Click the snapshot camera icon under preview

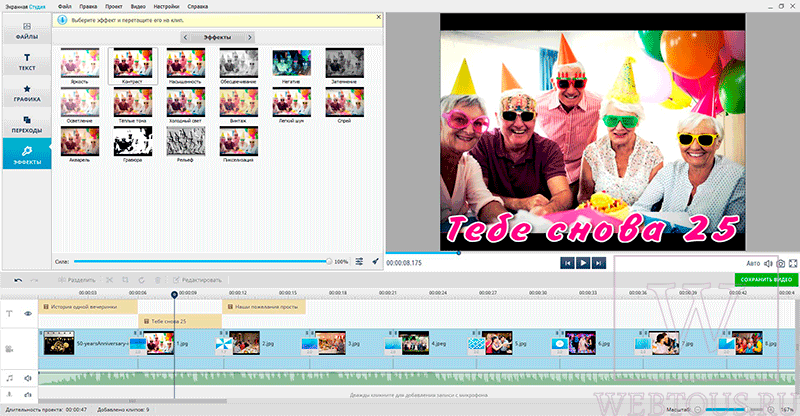[x=781, y=263]
